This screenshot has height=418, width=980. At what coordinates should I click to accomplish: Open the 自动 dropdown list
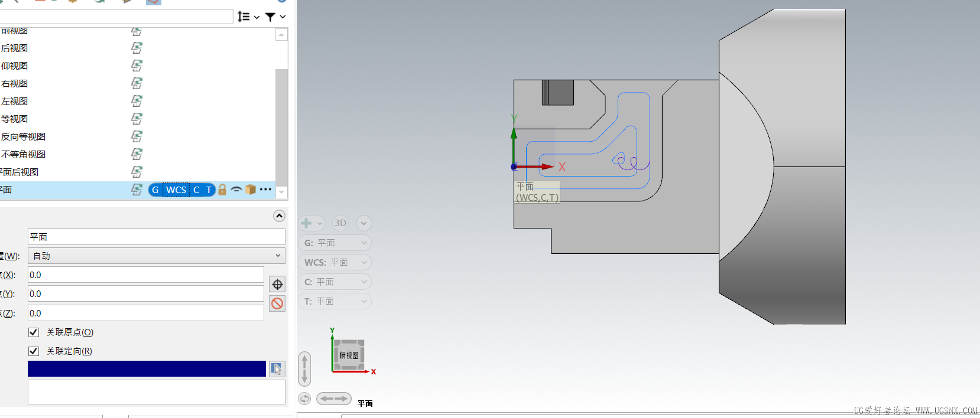point(157,256)
